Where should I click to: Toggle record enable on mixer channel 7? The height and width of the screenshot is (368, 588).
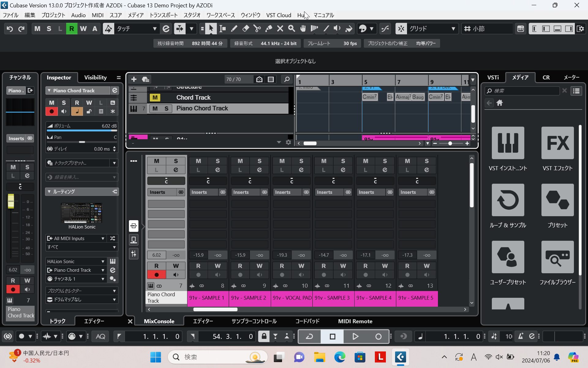pyautogui.click(x=156, y=275)
